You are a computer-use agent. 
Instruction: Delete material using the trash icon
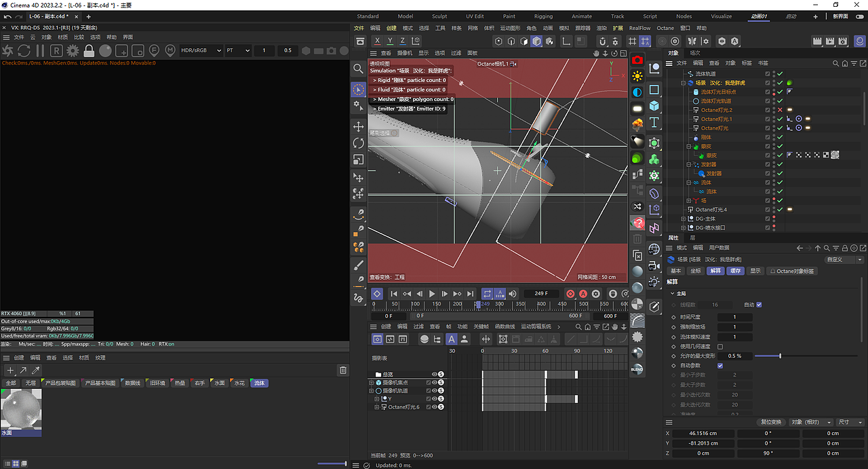click(x=342, y=370)
